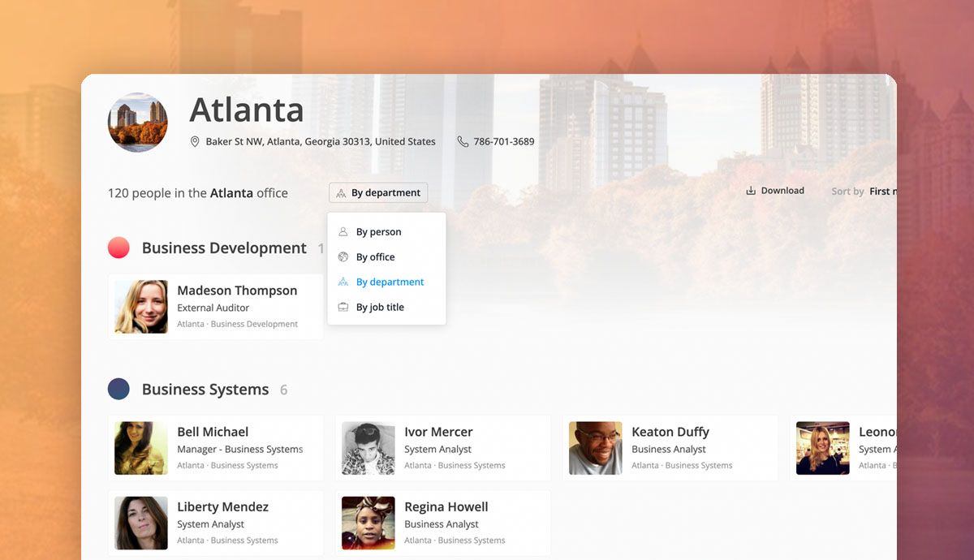Screen dimensions: 974x560
Task: Select 'By job title' grouping
Action: tap(381, 307)
